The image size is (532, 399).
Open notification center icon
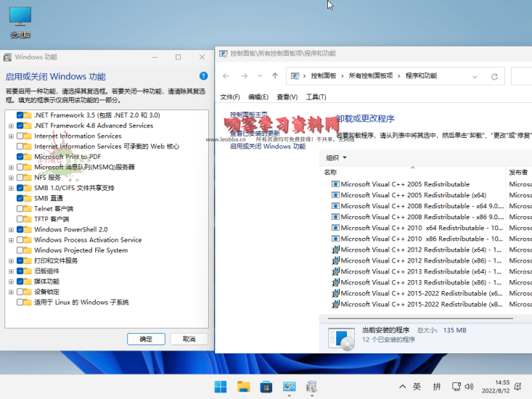point(517,387)
